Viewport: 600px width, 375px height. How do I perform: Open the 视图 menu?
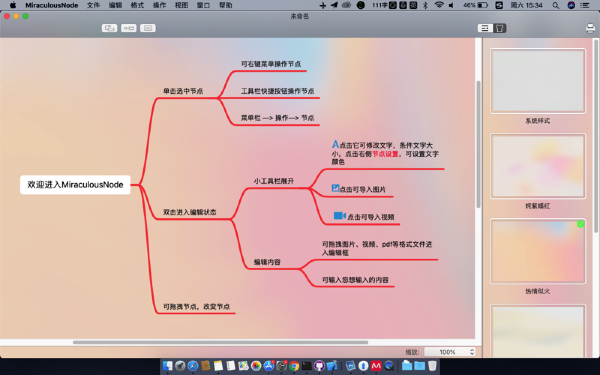pyautogui.click(x=181, y=5)
